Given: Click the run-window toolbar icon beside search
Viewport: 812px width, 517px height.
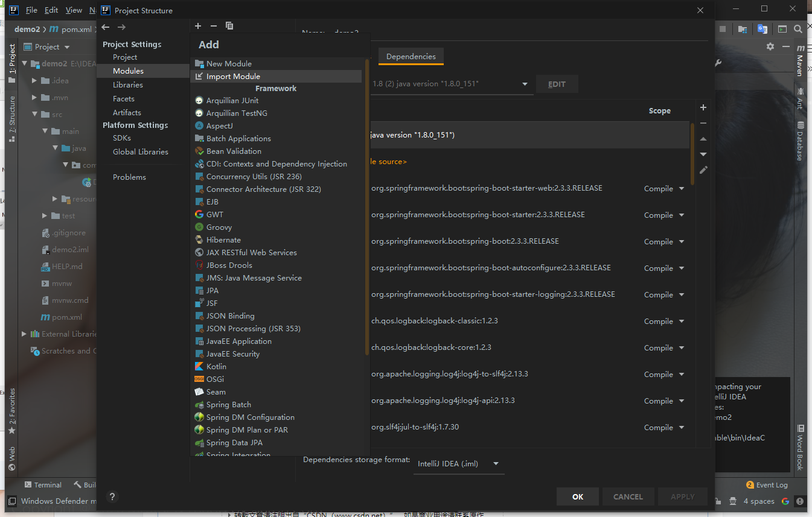Looking at the screenshot, I should pyautogui.click(x=782, y=29).
